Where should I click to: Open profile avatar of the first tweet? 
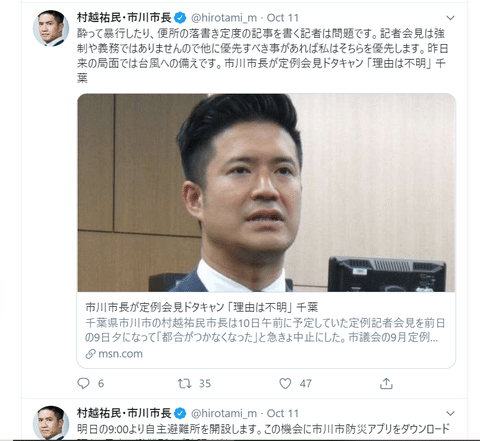pyautogui.click(x=51, y=28)
